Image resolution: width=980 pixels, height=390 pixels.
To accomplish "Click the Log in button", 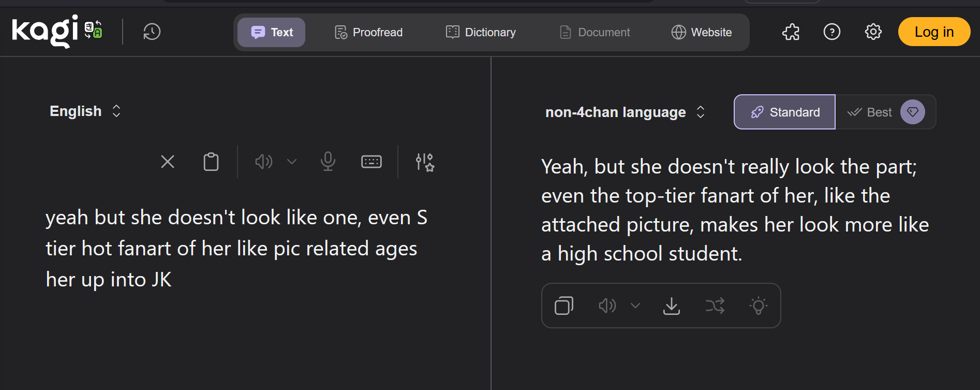I will [934, 32].
